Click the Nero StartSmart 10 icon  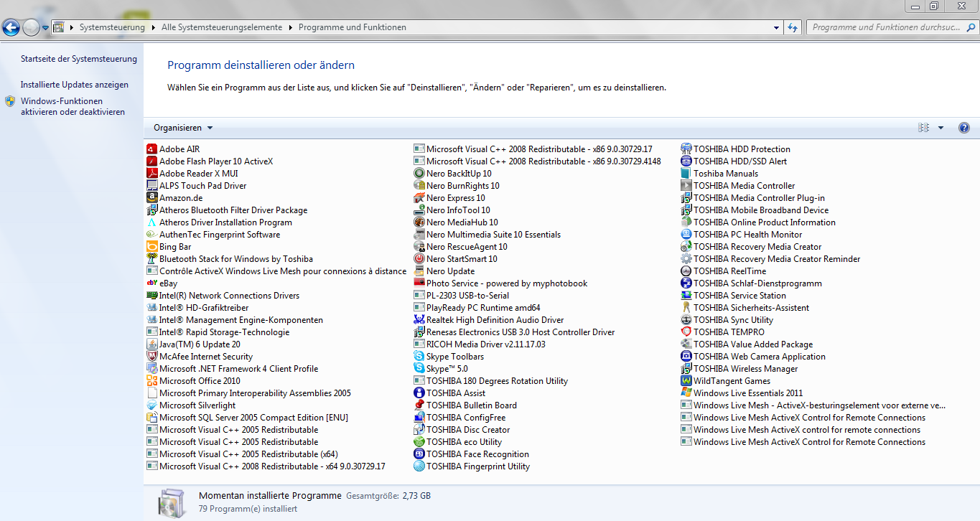(x=419, y=259)
